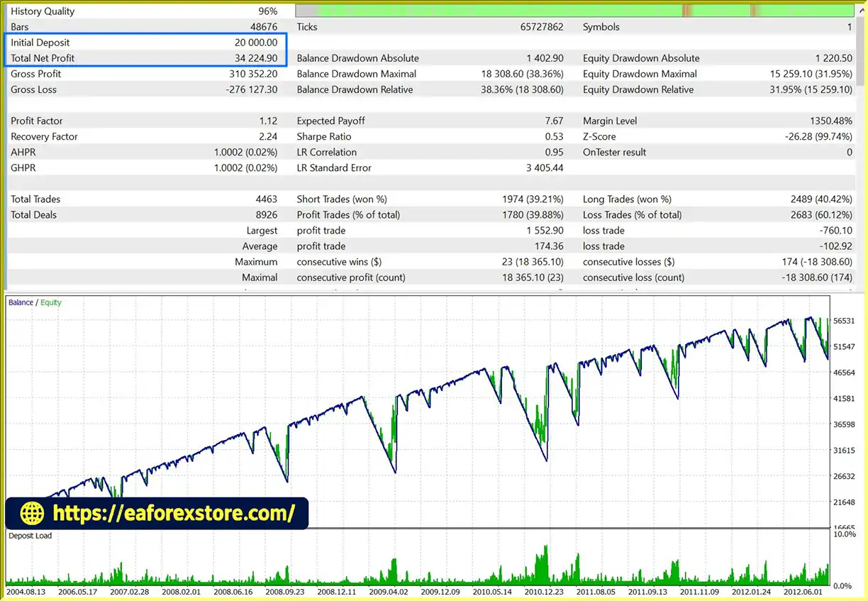Select the Balance Drawdown Absolute value 1 402.90
Viewport: 868px width, 601px height.
click(545, 58)
